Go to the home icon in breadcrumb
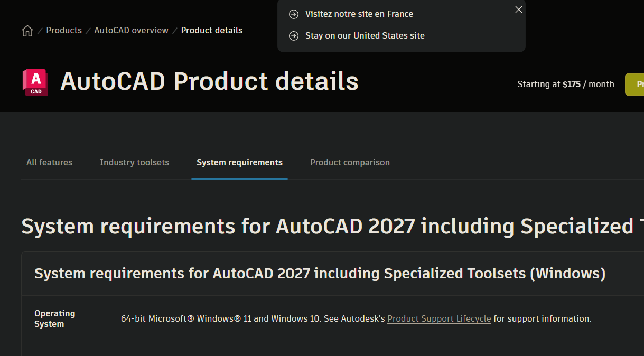644x356 pixels. pos(27,31)
